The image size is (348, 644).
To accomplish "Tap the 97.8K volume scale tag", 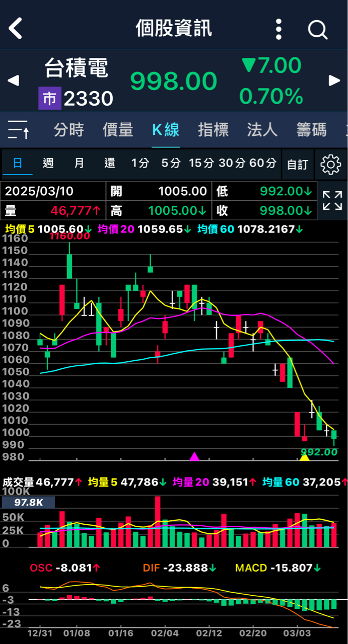I will (x=28, y=502).
